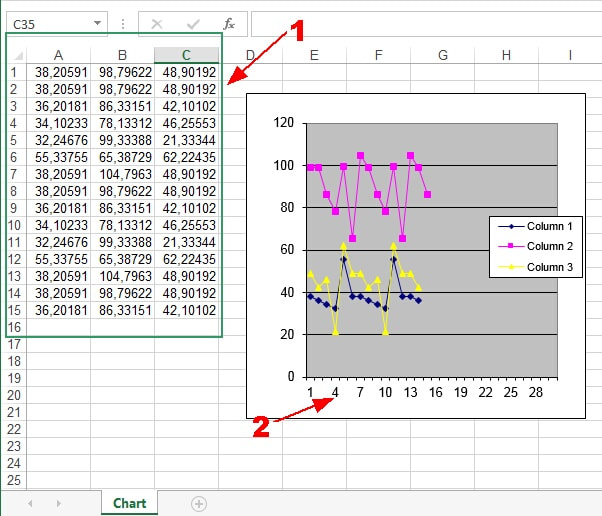This screenshot has width=602, height=516.
Task: Select column A header
Action: click(58, 55)
